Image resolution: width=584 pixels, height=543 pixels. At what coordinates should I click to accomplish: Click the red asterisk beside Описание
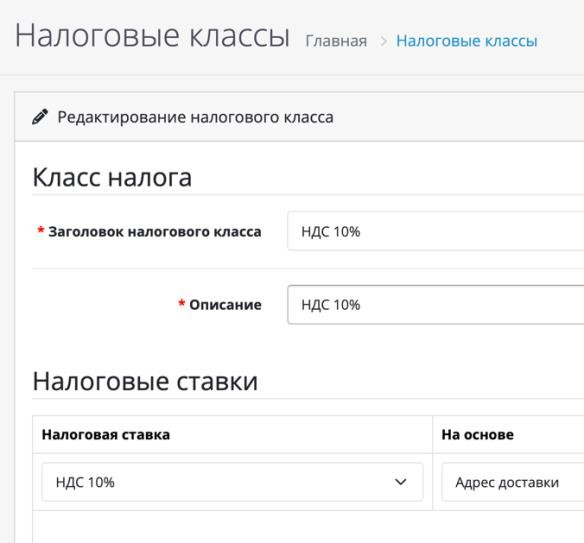coord(181,304)
